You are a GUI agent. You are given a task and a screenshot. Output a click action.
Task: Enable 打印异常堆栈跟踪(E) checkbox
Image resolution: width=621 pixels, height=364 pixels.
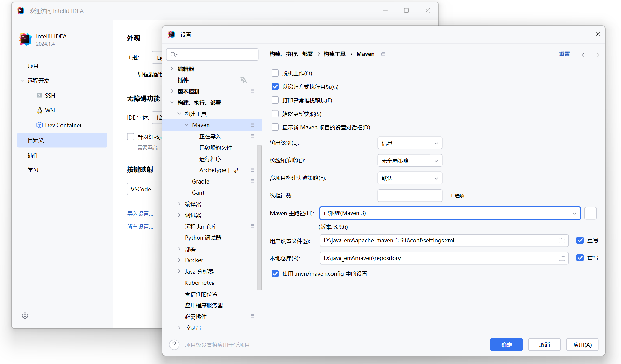[x=275, y=100]
